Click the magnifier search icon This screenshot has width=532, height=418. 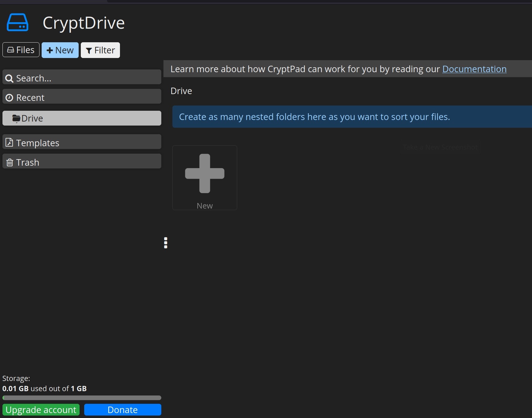(x=9, y=79)
